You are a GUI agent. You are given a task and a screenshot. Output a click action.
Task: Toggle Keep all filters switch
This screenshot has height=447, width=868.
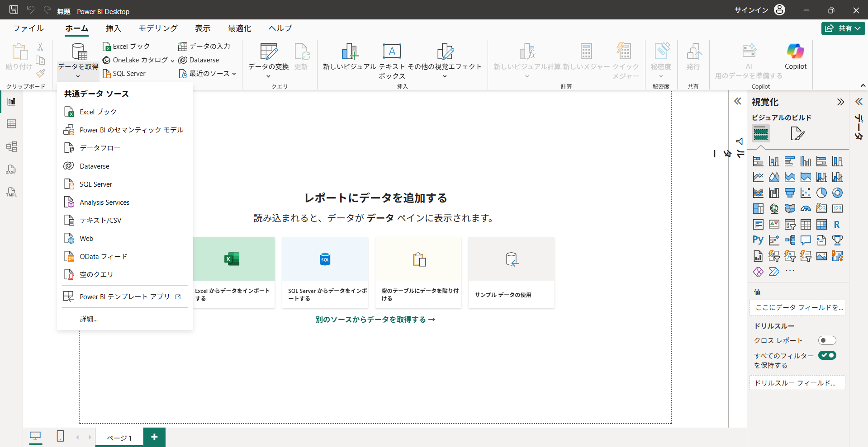pos(827,355)
